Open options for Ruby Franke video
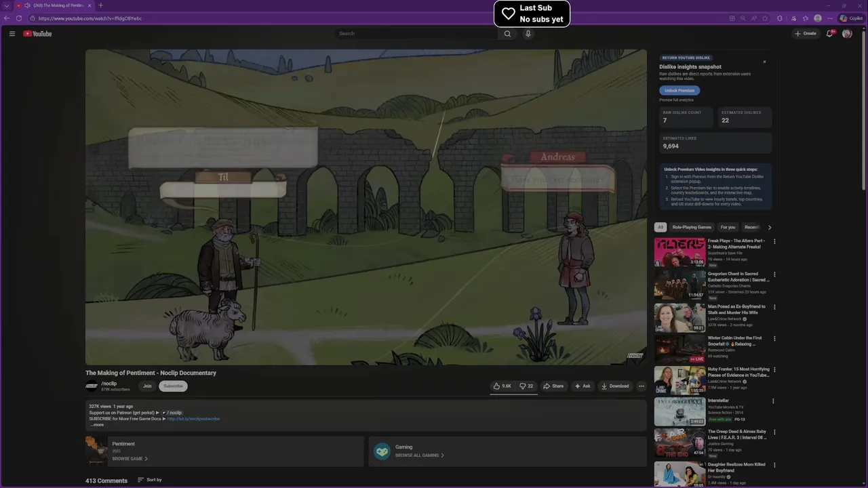868x488 pixels. [774, 370]
